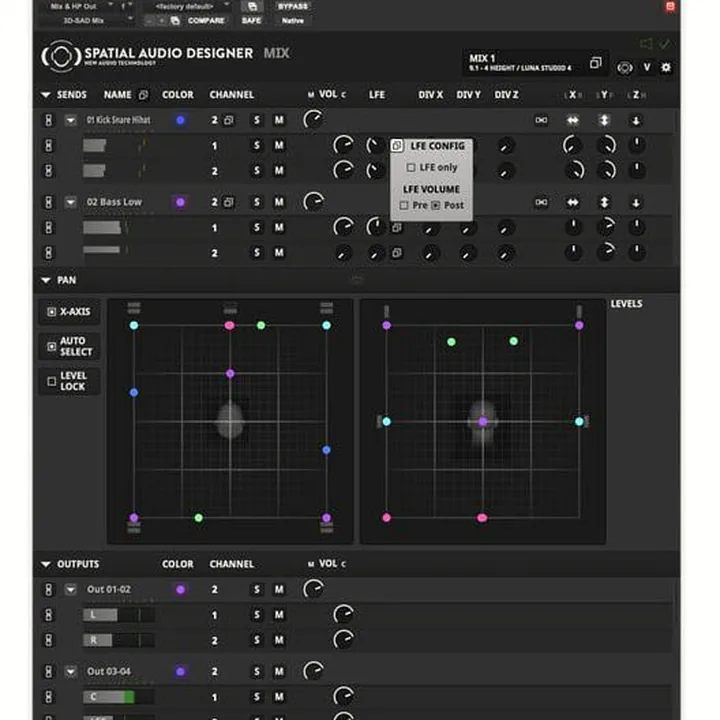Click vertical flip arrows in 02 Bass Low row

pos(604,202)
